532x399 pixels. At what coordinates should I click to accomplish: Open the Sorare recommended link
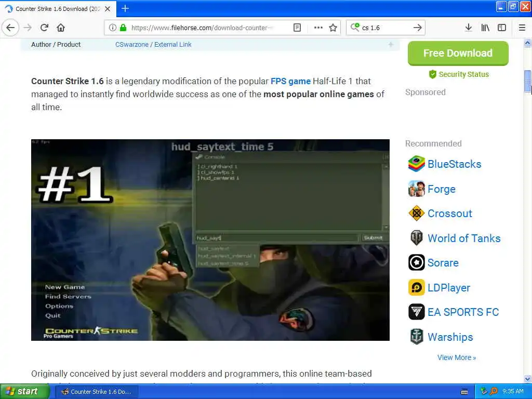coord(443,263)
